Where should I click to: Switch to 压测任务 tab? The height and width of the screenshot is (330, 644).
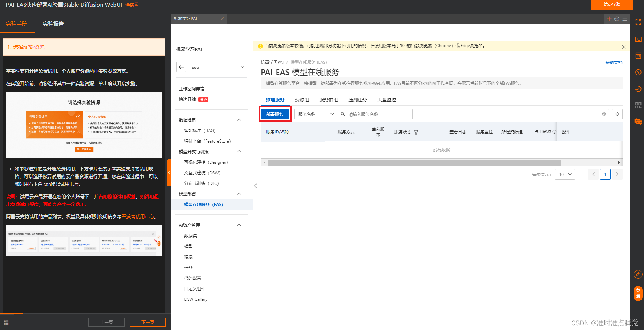[x=358, y=100]
